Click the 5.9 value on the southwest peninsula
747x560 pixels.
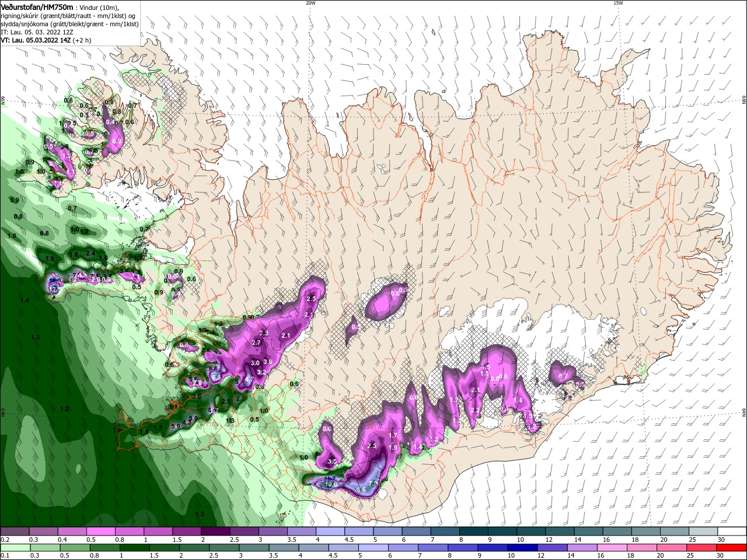click(175, 426)
